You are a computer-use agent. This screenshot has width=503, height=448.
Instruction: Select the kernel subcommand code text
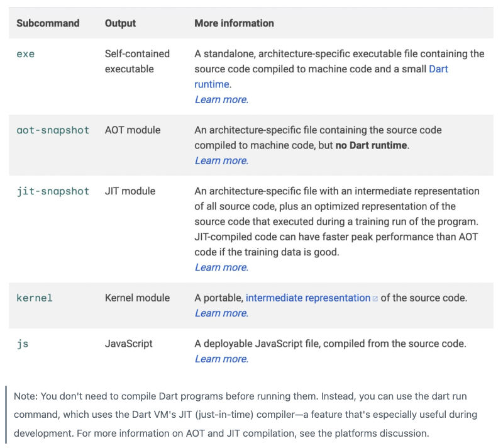pyautogui.click(x=35, y=298)
